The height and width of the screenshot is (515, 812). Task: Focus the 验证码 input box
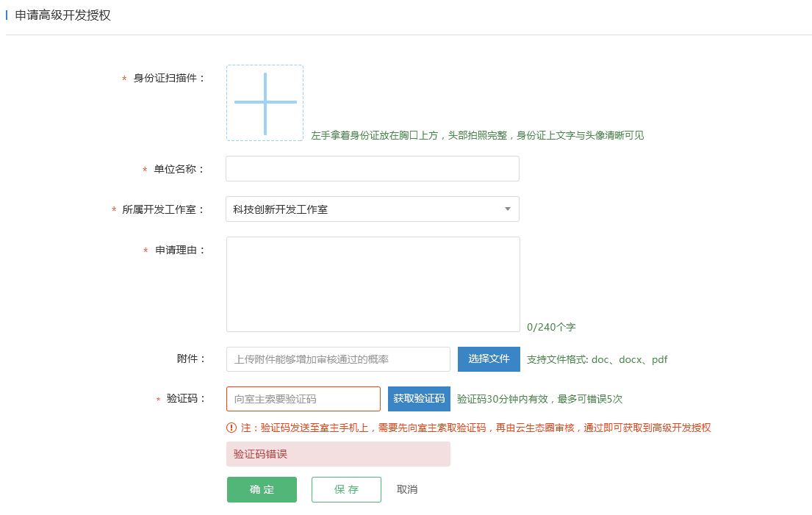coord(303,399)
